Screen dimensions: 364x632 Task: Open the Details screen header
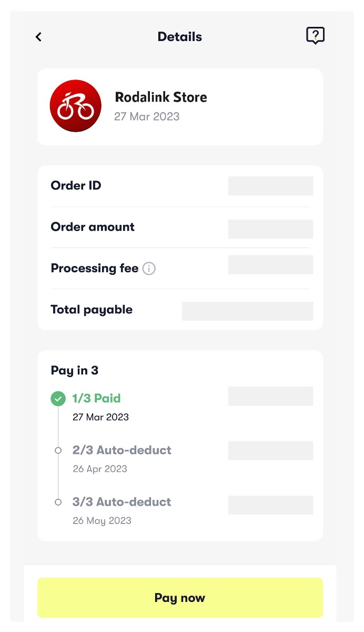click(x=179, y=36)
